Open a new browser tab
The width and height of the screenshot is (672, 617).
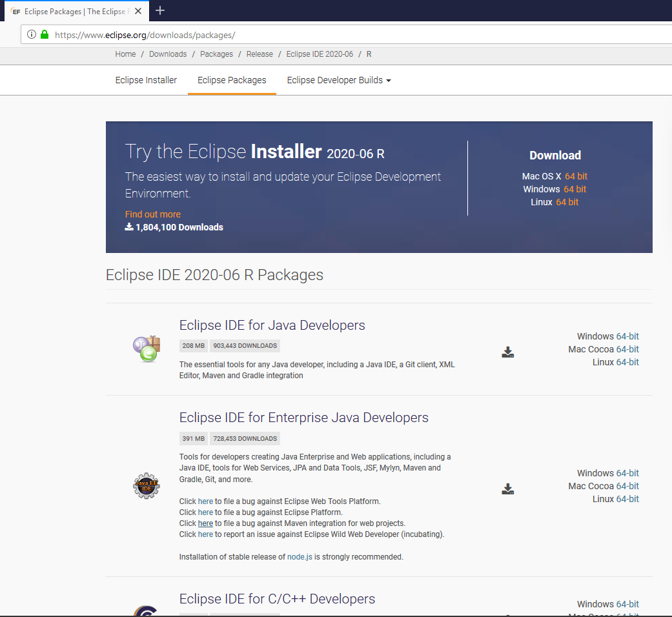[159, 10]
